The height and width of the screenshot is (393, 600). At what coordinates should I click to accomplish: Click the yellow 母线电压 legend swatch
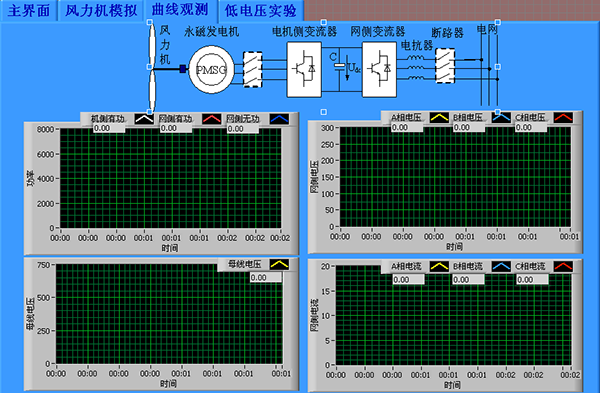pos(279,264)
